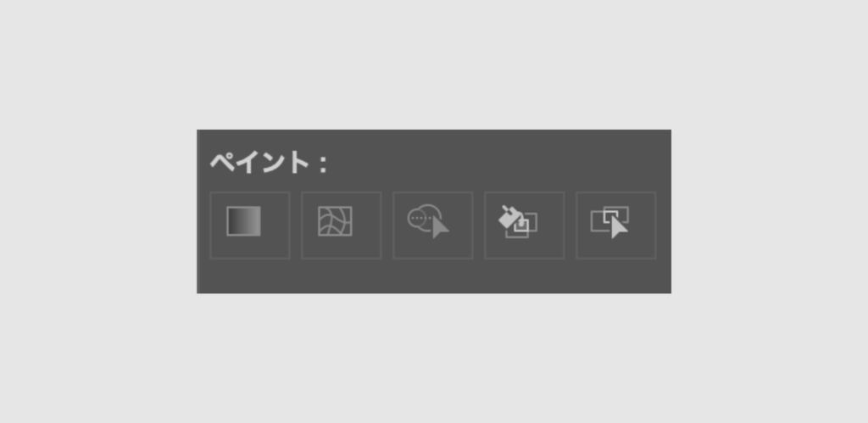Viewport: 868px width, 423px height.
Task: Switch to the Gradient Mesh tool button
Action: click(x=341, y=225)
